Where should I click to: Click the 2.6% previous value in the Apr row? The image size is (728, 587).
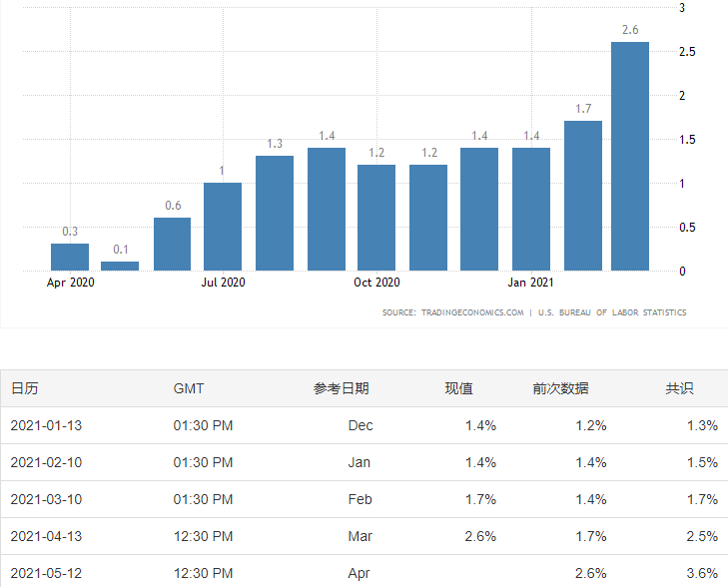click(591, 573)
